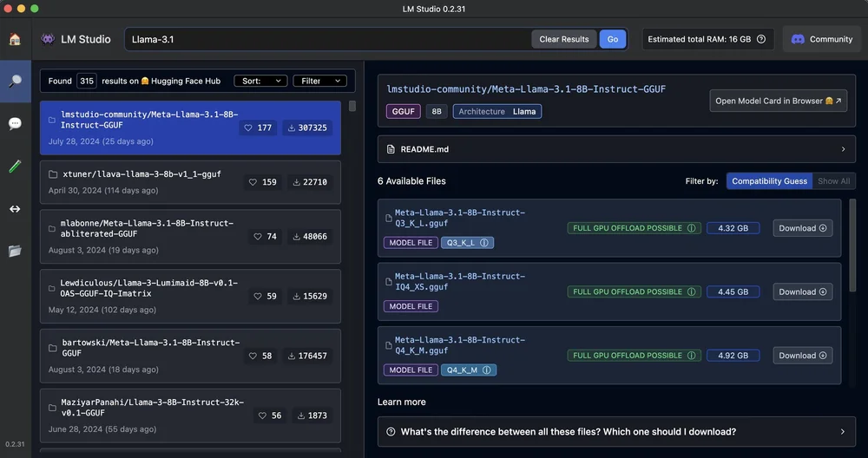The width and height of the screenshot is (868, 458).
Task: Select the lmstudio-community Meta-Llama-3.1-8B result
Action: tap(190, 128)
